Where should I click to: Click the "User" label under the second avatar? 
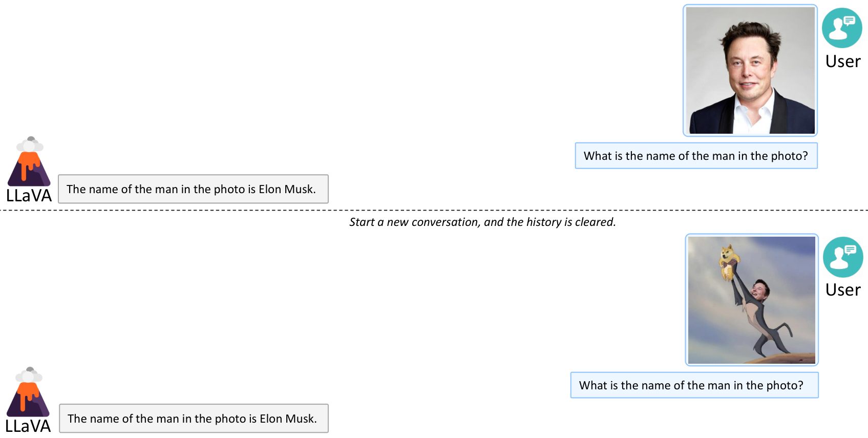pos(843,290)
